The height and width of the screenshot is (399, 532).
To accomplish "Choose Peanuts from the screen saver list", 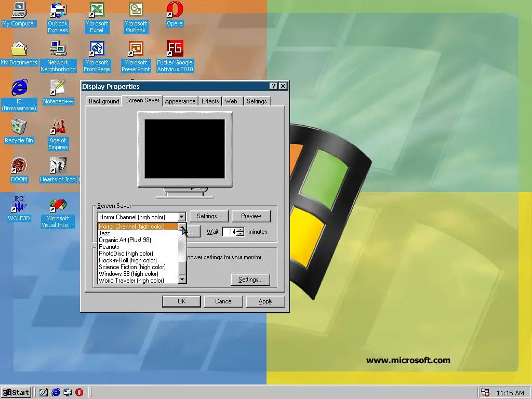I will click(x=138, y=247).
